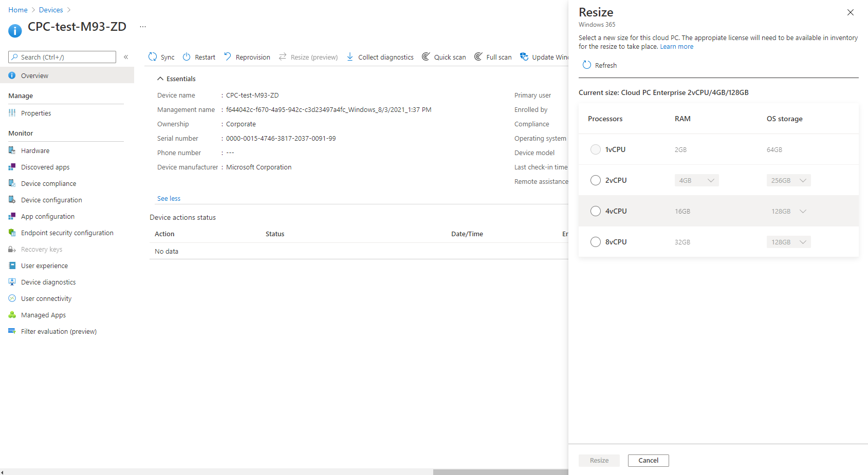
Task: Open Device compliance menu item
Action: coord(48,183)
